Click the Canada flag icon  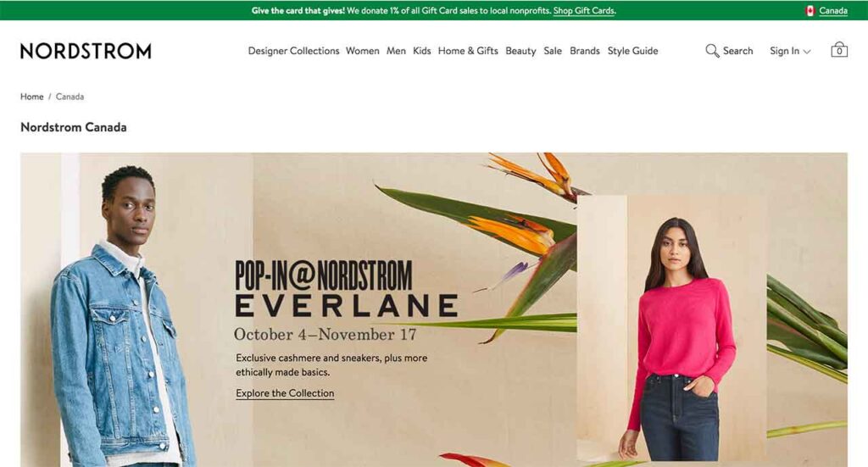click(x=810, y=10)
